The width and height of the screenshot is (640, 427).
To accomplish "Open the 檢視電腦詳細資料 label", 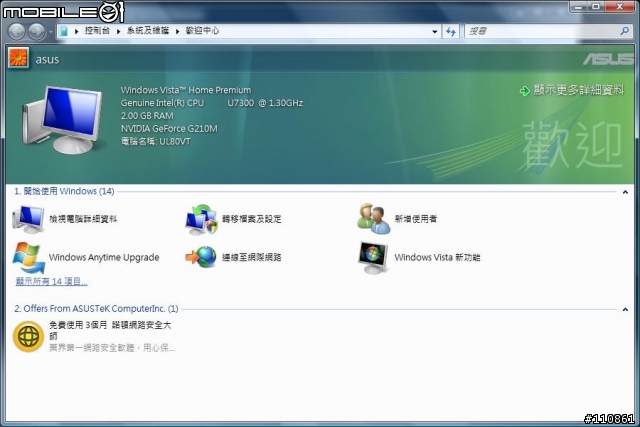I will pyautogui.click(x=83, y=219).
